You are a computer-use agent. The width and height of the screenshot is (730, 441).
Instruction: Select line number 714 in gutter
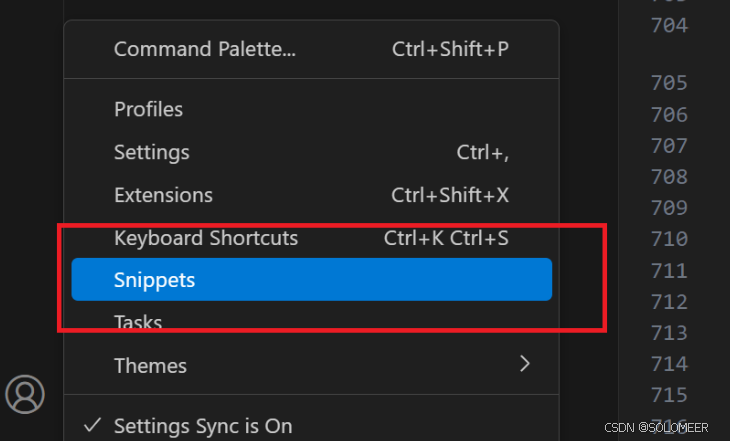tap(668, 364)
